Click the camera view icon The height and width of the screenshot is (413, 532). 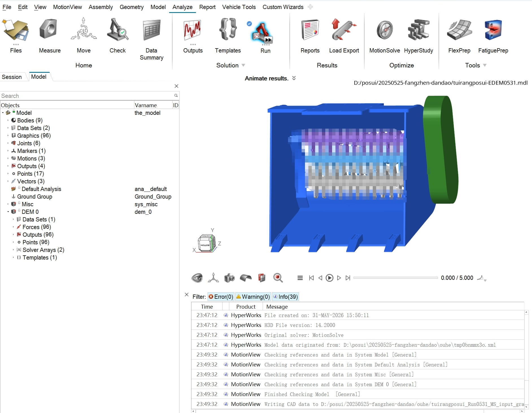click(x=229, y=278)
